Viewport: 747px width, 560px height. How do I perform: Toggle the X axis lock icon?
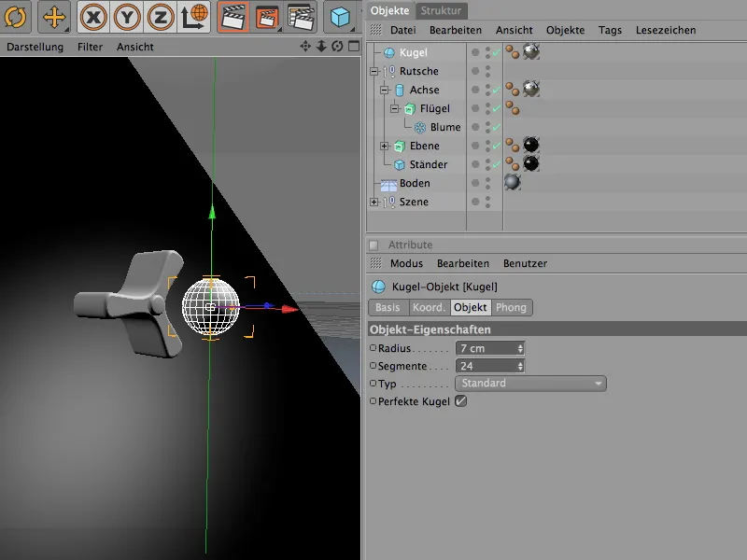coord(95,16)
